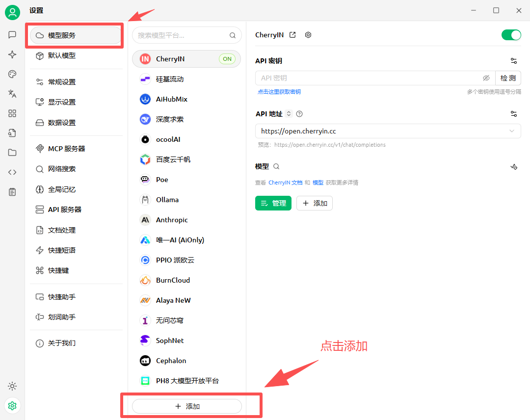Select the CherryIN provider in list

point(186,59)
